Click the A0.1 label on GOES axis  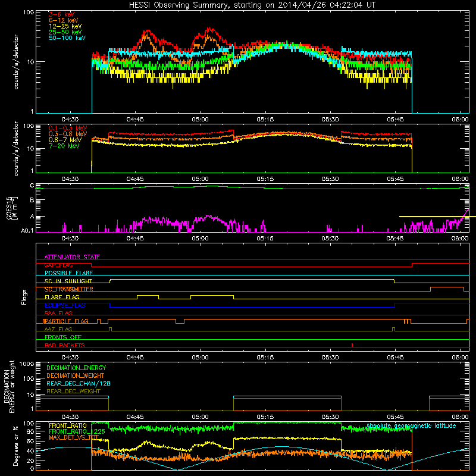point(27,231)
